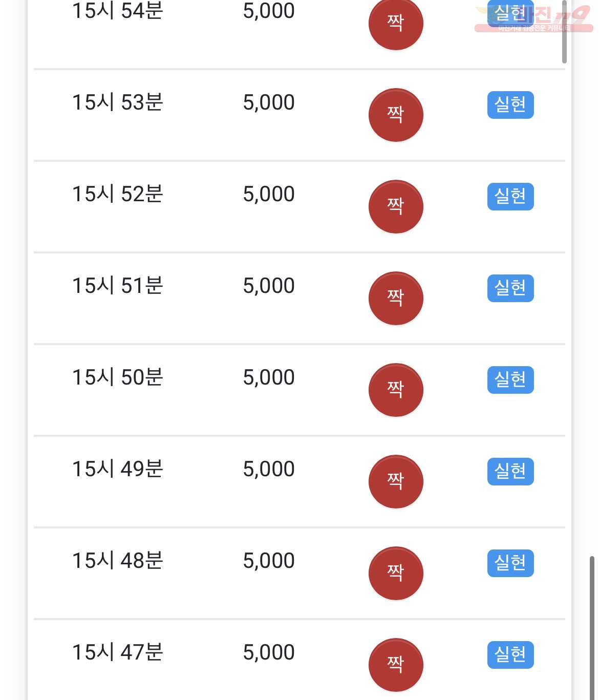The image size is (599, 700).
Task: Click the red 짝 circle for 15시 54분
Action: point(396,24)
